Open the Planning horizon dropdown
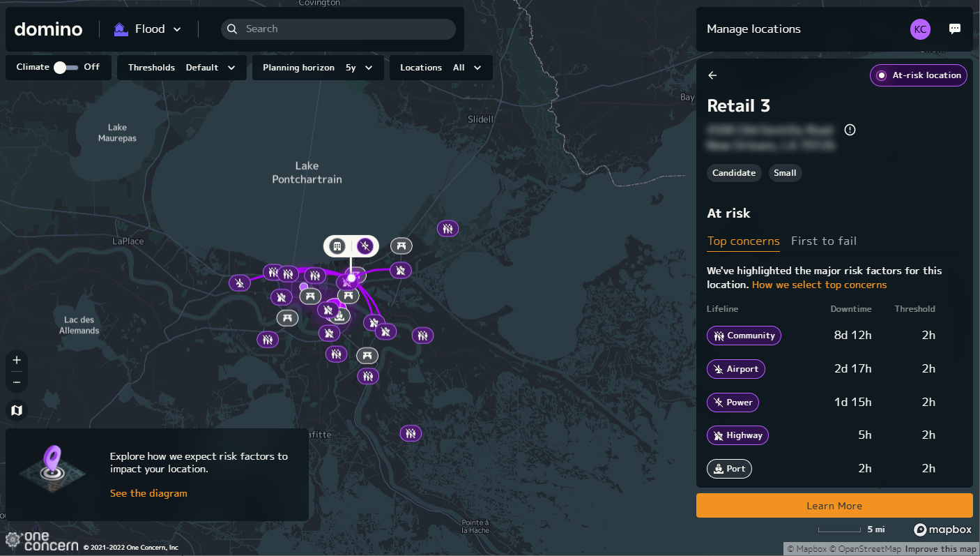Image resolution: width=980 pixels, height=556 pixels. point(318,68)
